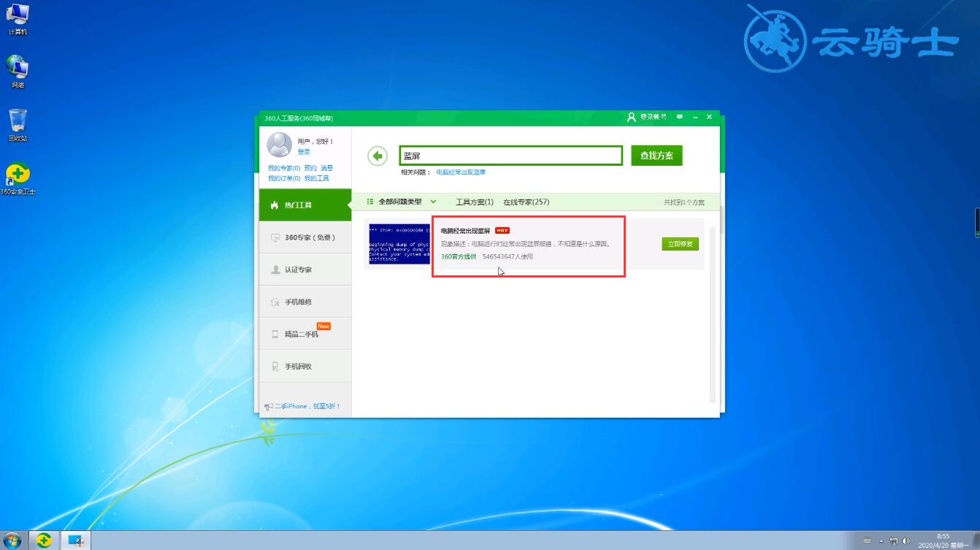Screen dimensions: 980x550
Task: Open the 我的工具 link
Action: (x=316, y=178)
